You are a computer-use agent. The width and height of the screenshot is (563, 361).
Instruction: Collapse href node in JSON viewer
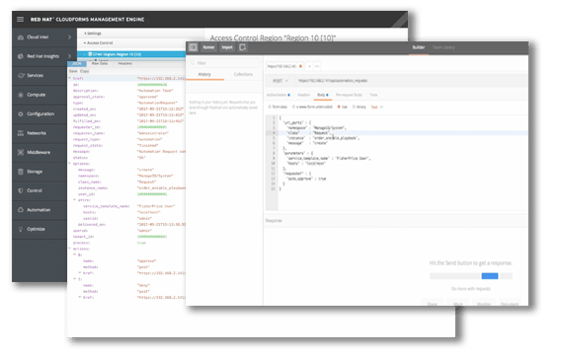pyautogui.click(x=70, y=78)
